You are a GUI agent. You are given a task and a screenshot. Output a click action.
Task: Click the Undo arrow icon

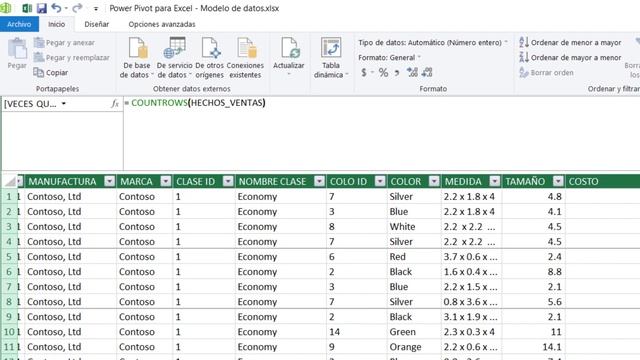pyautogui.click(x=56, y=8)
